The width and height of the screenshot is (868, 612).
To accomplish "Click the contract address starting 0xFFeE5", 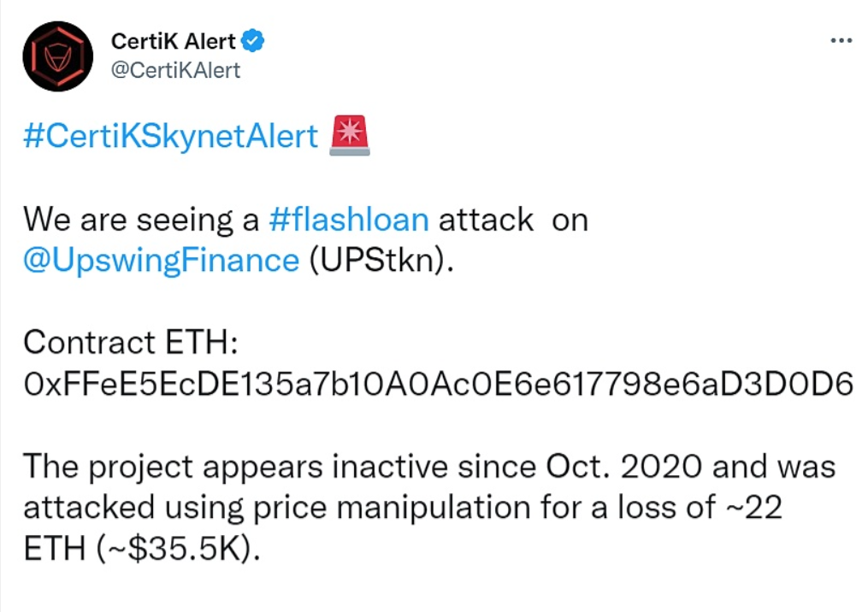I will point(437,385).
